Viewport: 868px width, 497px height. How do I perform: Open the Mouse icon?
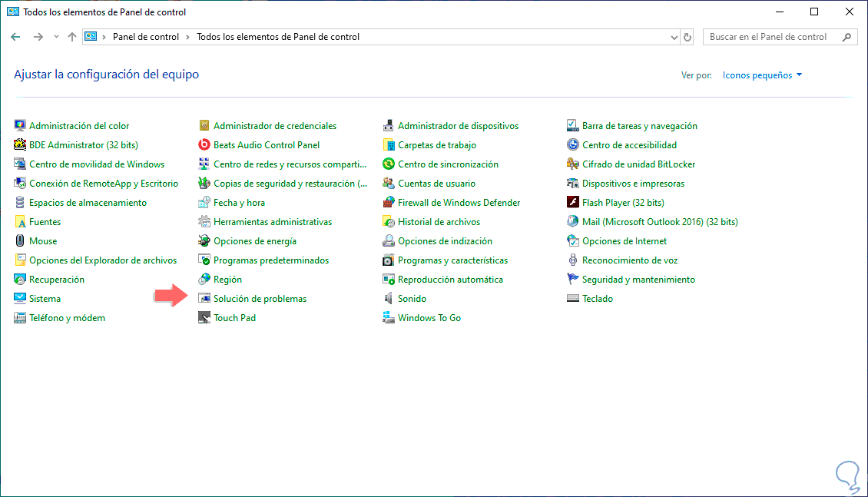point(20,240)
